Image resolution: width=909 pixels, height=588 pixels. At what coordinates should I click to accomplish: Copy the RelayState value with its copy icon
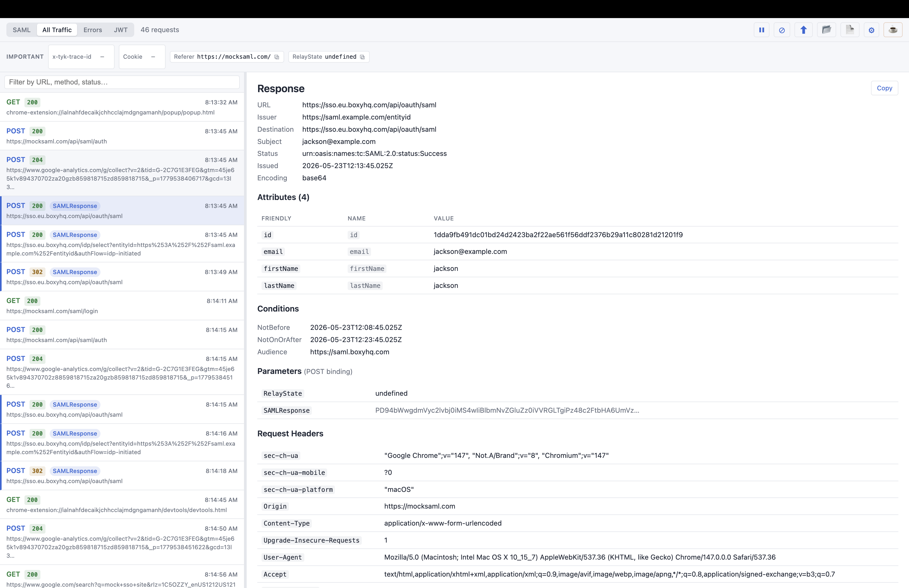(363, 57)
